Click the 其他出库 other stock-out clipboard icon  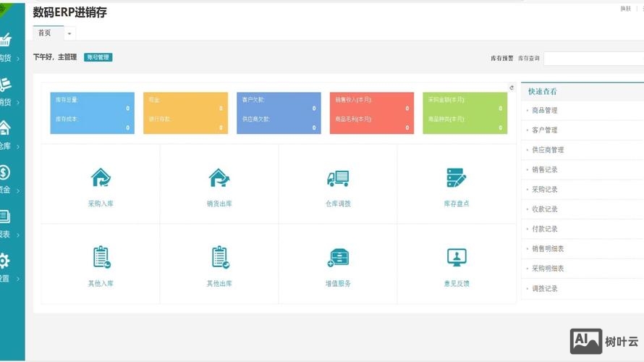[220, 257]
